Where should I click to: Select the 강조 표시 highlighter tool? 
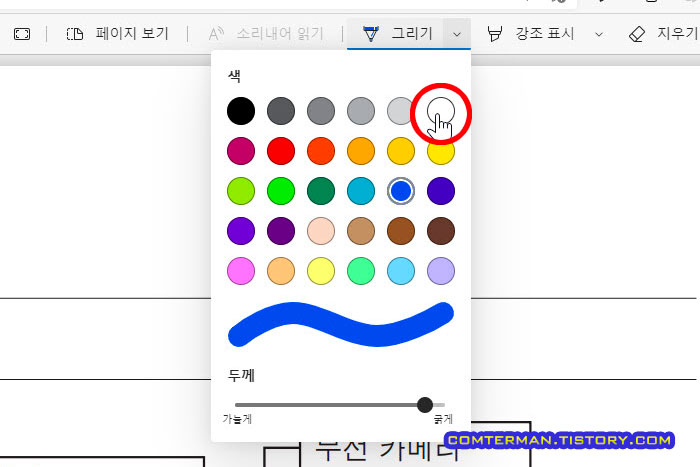(530, 33)
